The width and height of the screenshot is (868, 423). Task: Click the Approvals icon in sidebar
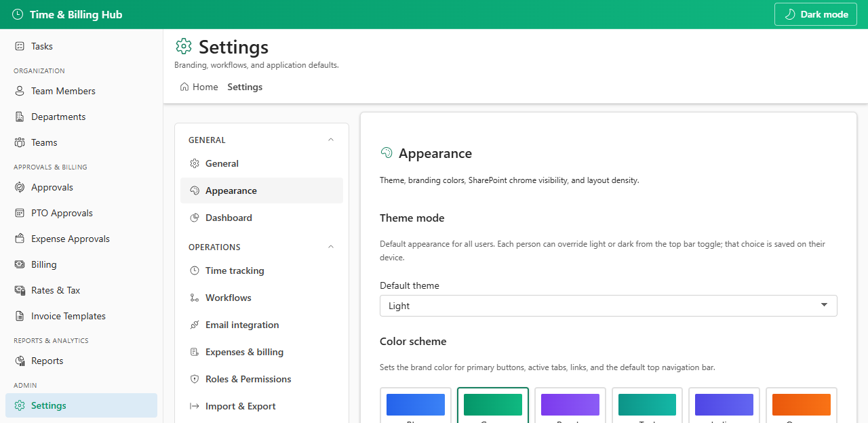point(20,187)
